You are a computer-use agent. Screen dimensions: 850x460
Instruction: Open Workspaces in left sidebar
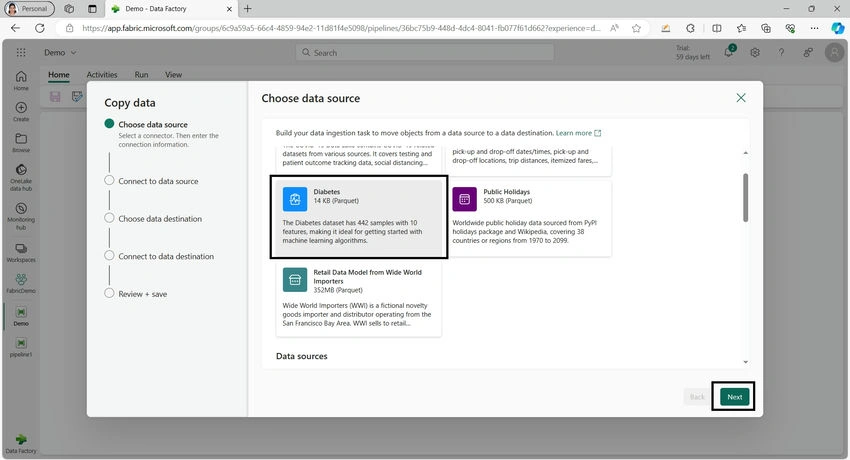(x=21, y=252)
